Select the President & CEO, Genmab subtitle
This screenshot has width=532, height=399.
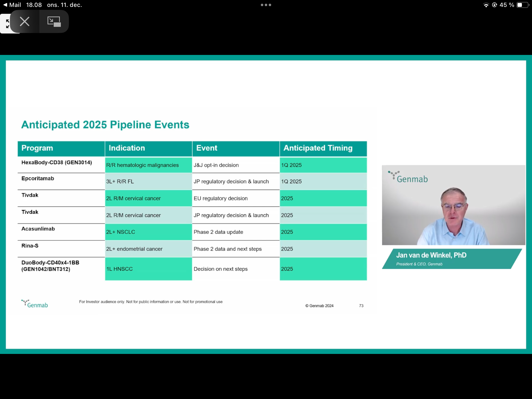click(419, 264)
